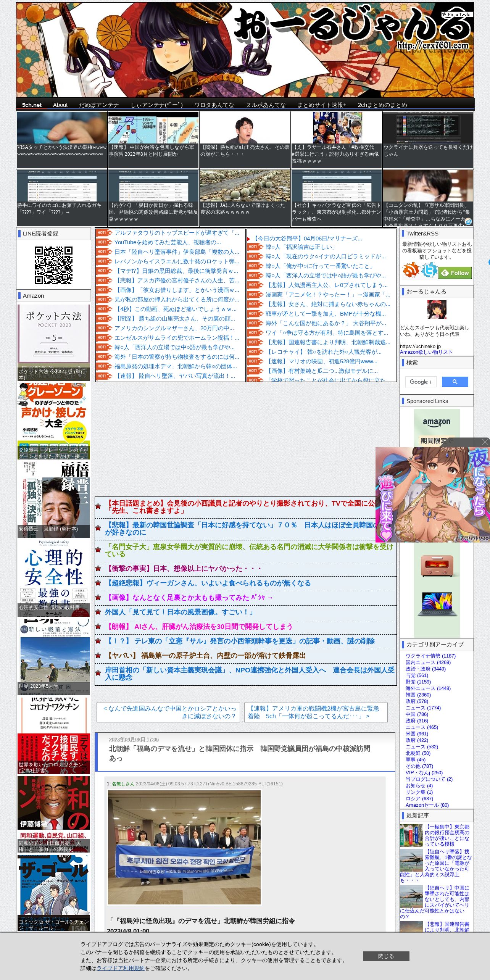Click the small RSS icon on thumbnail grid

468,221
